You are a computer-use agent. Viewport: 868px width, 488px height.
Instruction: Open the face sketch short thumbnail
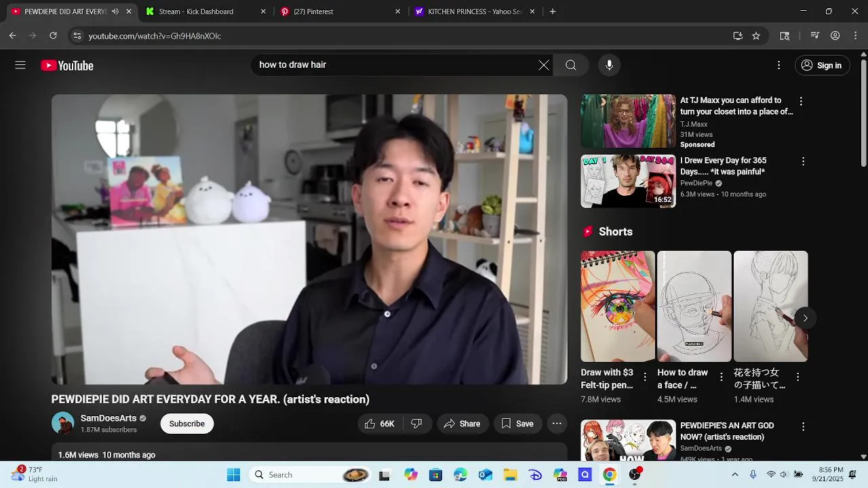point(694,306)
